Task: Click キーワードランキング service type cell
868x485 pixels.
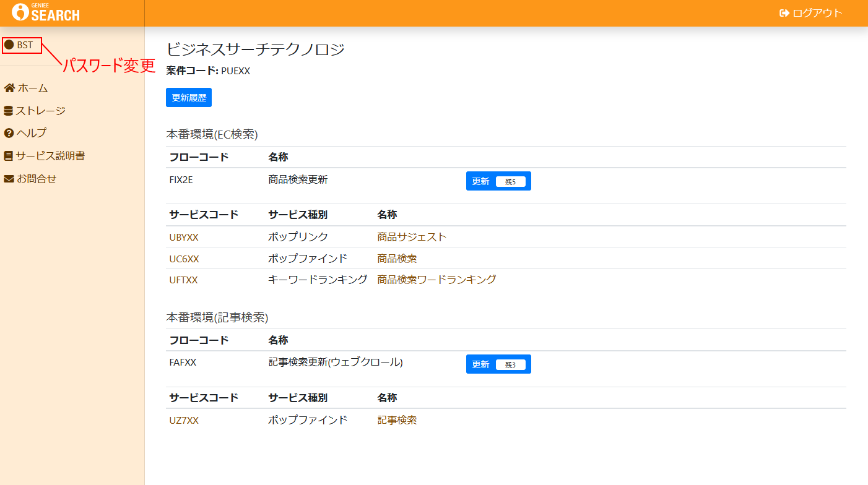Action: point(318,280)
